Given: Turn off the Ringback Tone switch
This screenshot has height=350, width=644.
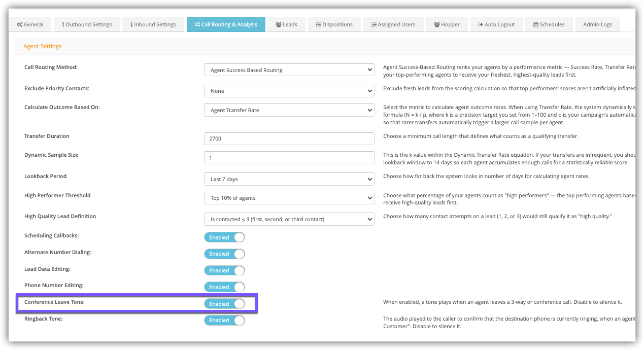Looking at the screenshot, I should coord(224,320).
